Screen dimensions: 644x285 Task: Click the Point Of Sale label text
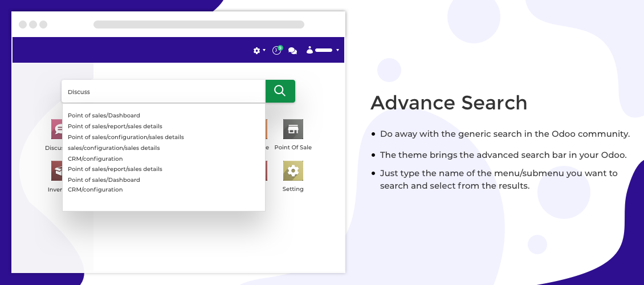(x=293, y=148)
